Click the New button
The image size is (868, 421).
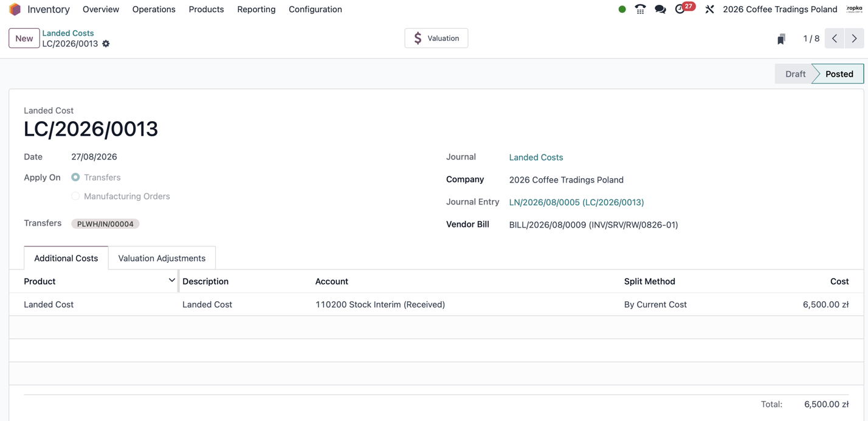[24, 38]
